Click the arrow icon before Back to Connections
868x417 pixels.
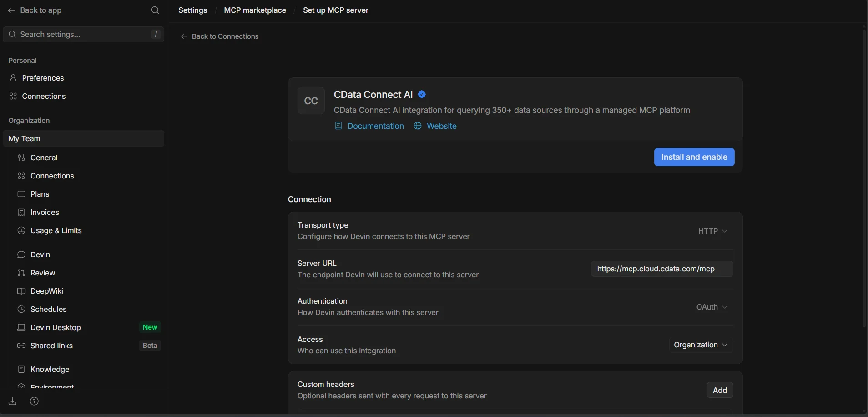(x=184, y=36)
